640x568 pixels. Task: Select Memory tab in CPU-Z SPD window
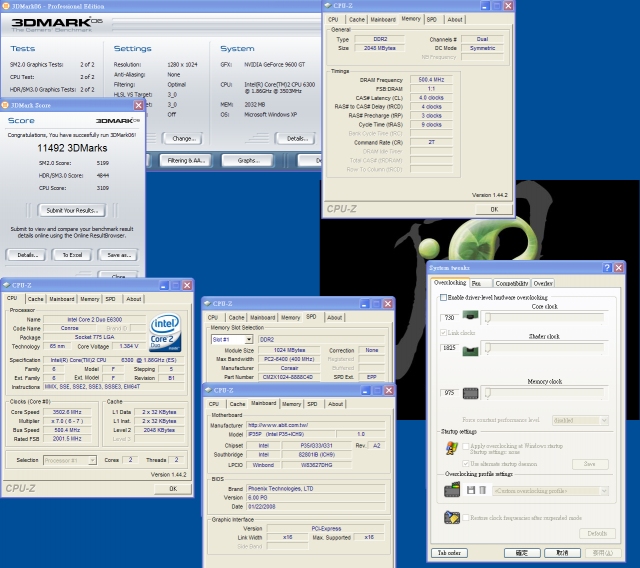tap(290, 317)
